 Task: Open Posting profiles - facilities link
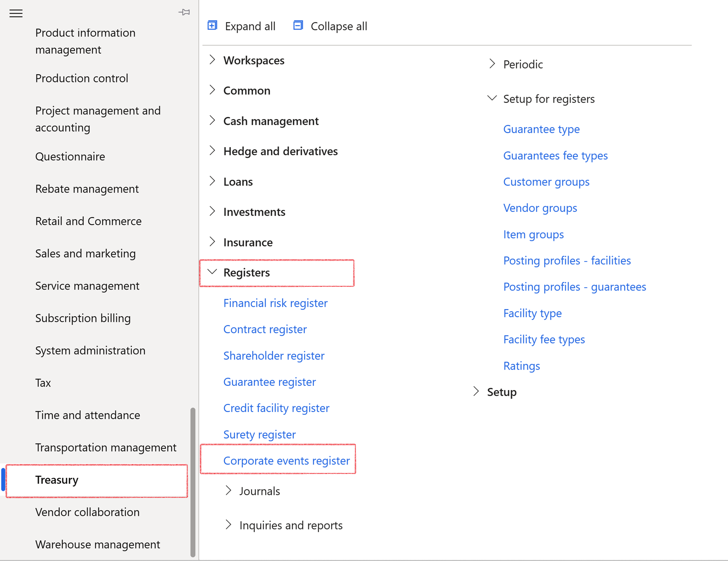[x=567, y=261]
